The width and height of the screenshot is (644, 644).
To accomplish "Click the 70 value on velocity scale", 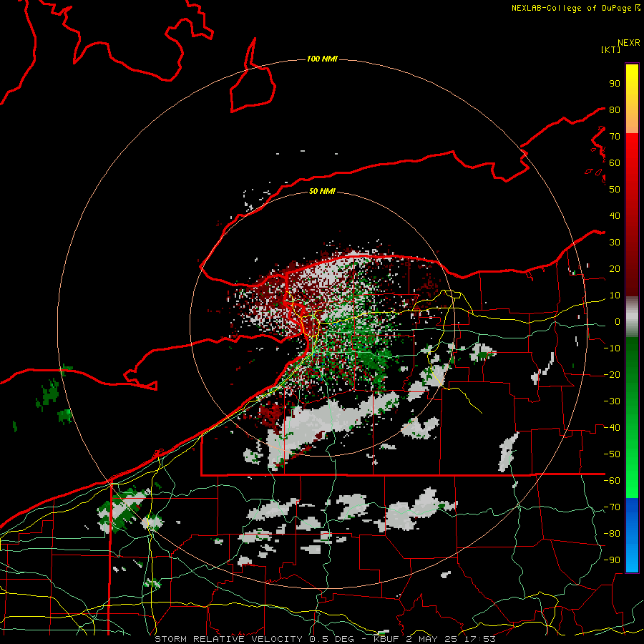I will click(x=615, y=137).
